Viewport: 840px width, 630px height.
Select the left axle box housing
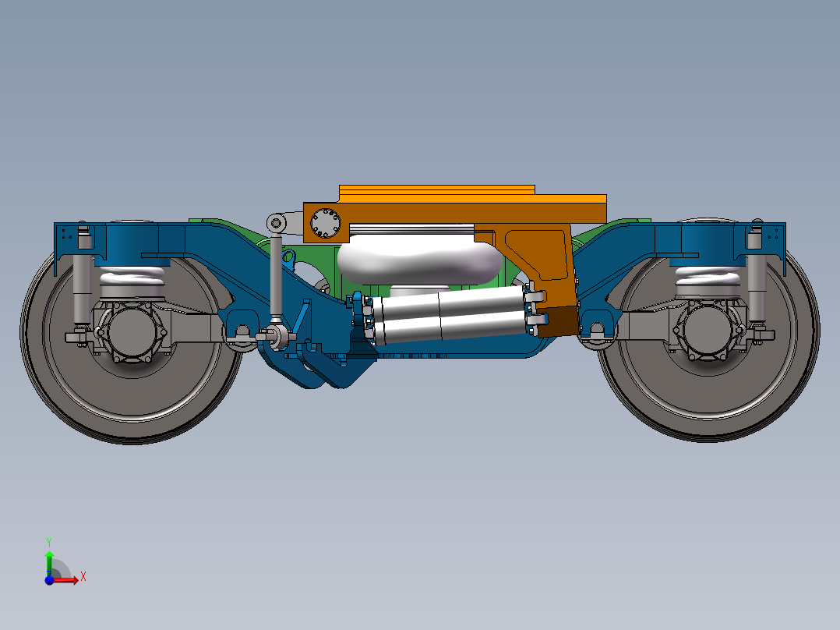(x=132, y=331)
